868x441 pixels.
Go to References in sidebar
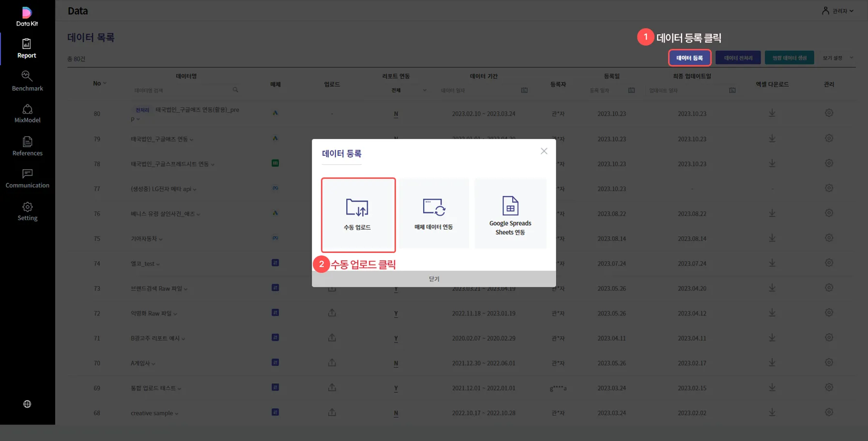[x=27, y=146]
